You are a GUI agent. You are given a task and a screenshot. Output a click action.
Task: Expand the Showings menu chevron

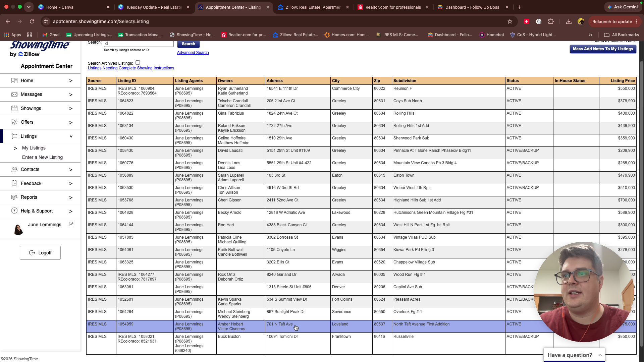click(71, 109)
